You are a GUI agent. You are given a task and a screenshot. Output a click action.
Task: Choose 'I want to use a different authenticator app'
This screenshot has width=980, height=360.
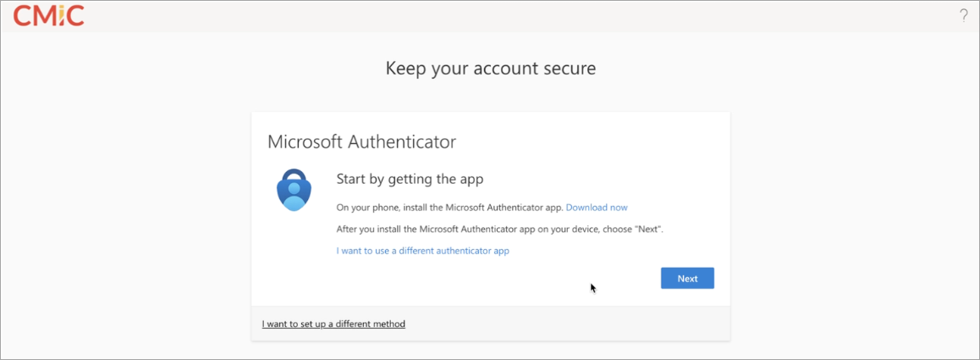click(423, 251)
